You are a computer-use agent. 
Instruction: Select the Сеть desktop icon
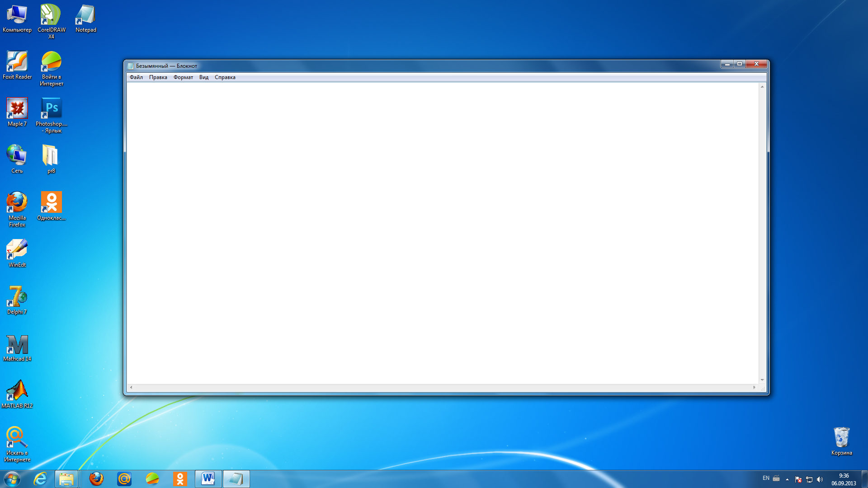(x=17, y=160)
